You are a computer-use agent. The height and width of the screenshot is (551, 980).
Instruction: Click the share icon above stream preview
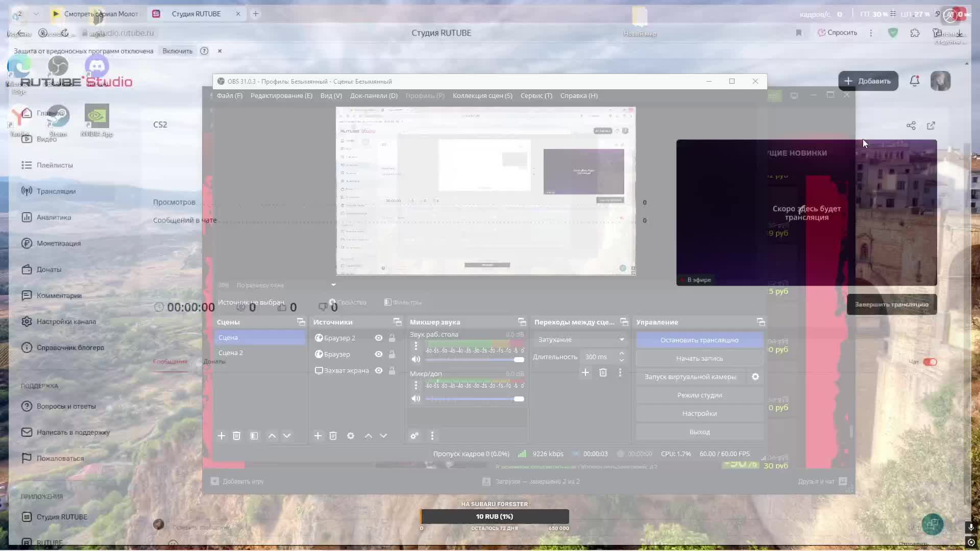point(911,126)
